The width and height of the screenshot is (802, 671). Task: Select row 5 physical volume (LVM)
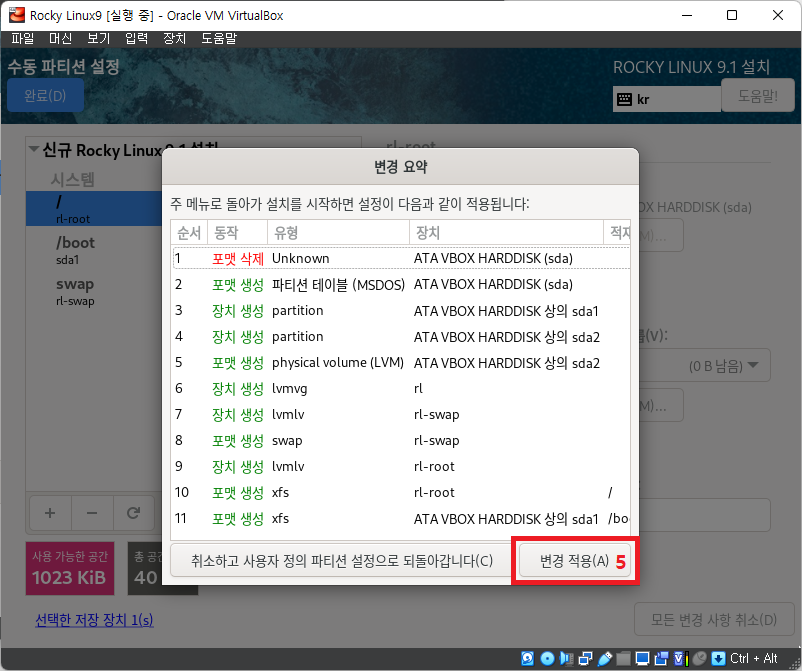click(x=401, y=363)
